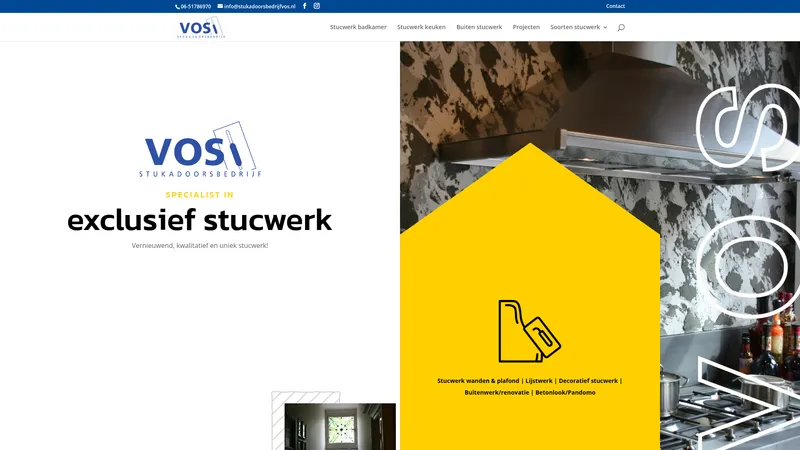The image size is (800, 450).
Task: Expand the Soorten stucwerk dropdown
Action: tap(579, 27)
